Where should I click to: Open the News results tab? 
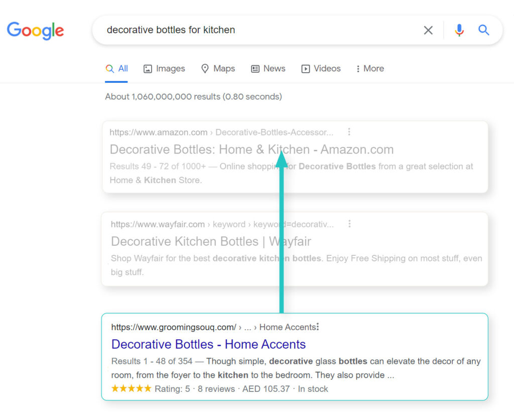click(268, 69)
